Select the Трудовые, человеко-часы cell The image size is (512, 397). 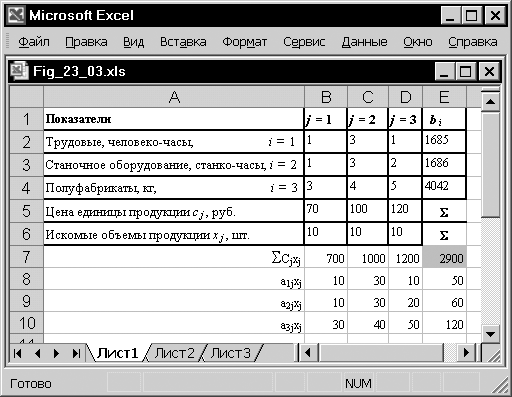tap(174, 142)
